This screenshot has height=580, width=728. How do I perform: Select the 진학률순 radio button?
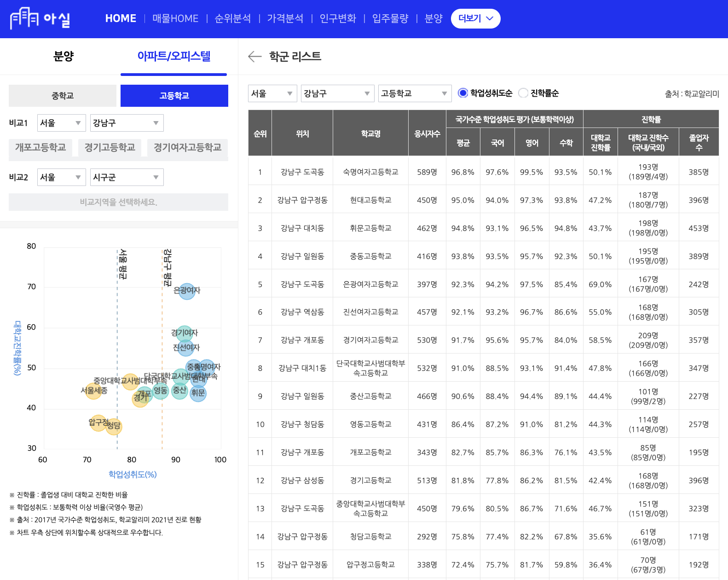[523, 93]
